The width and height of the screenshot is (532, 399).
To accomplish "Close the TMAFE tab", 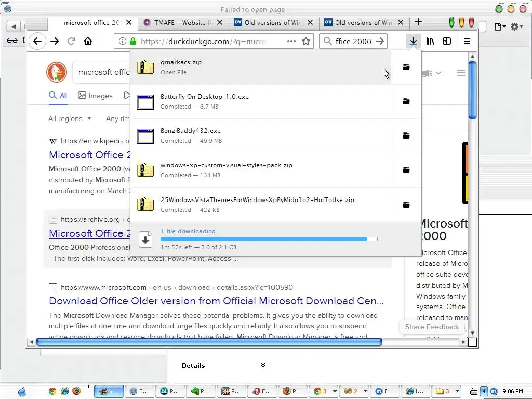I will click(x=220, y=23).
